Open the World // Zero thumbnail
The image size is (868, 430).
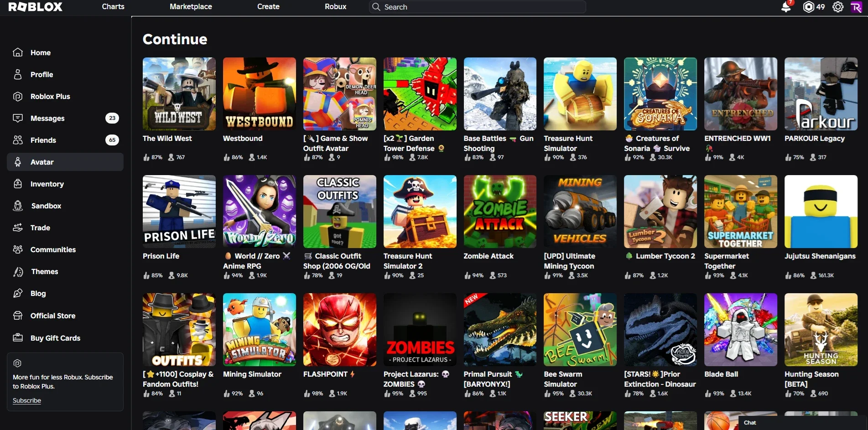coord(260,212)
